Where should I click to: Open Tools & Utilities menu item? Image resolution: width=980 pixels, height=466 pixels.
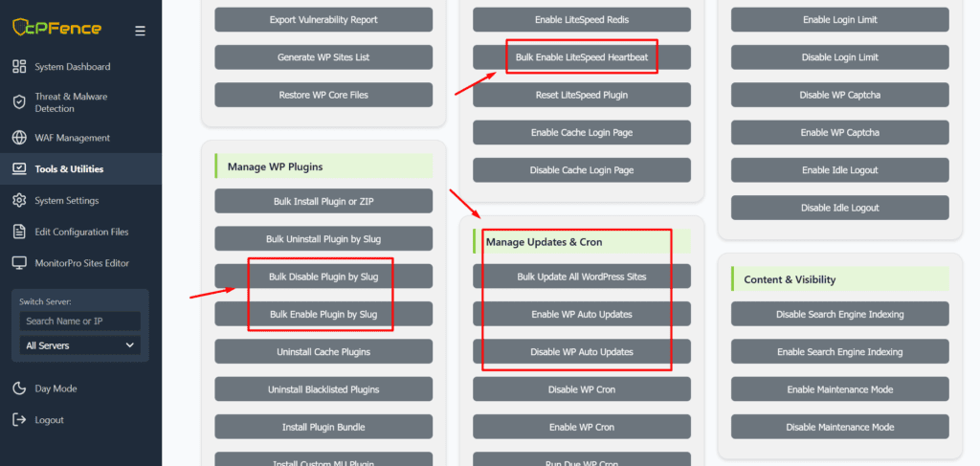click(x=69, y=169)
